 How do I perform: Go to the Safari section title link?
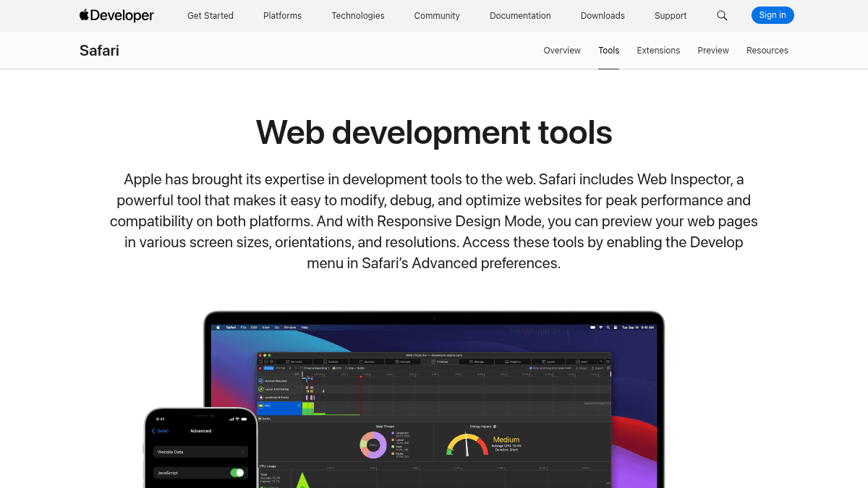(x=99, y=51)
